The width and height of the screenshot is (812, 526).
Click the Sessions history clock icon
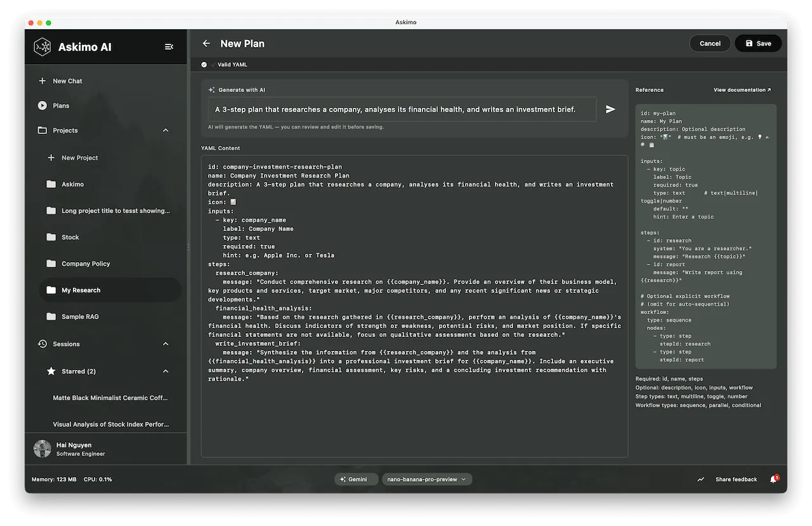pos(43,344)
